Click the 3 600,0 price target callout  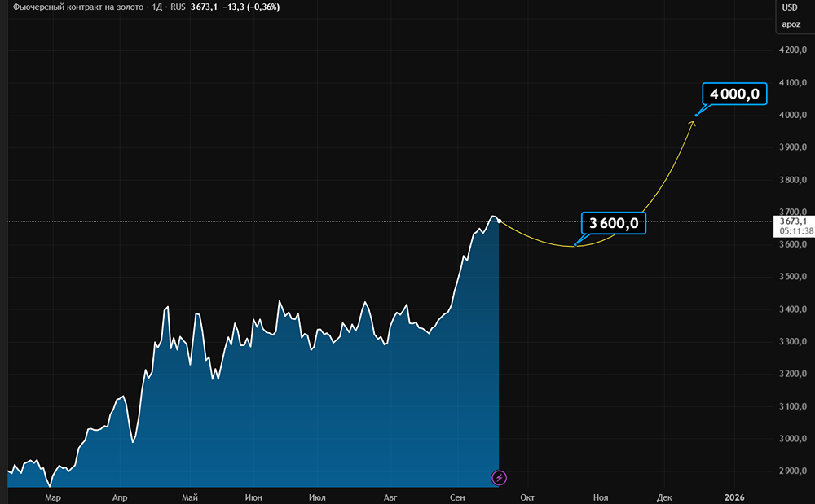[614, 223]
